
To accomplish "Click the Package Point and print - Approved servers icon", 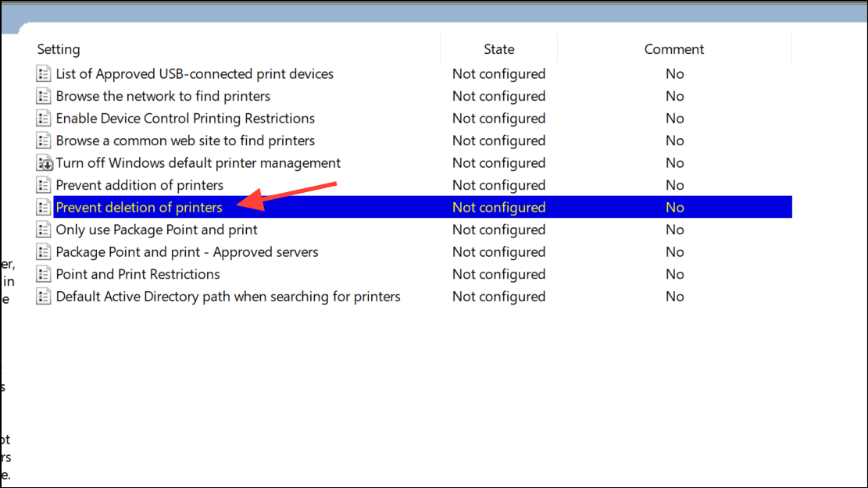I will [44, 252].
